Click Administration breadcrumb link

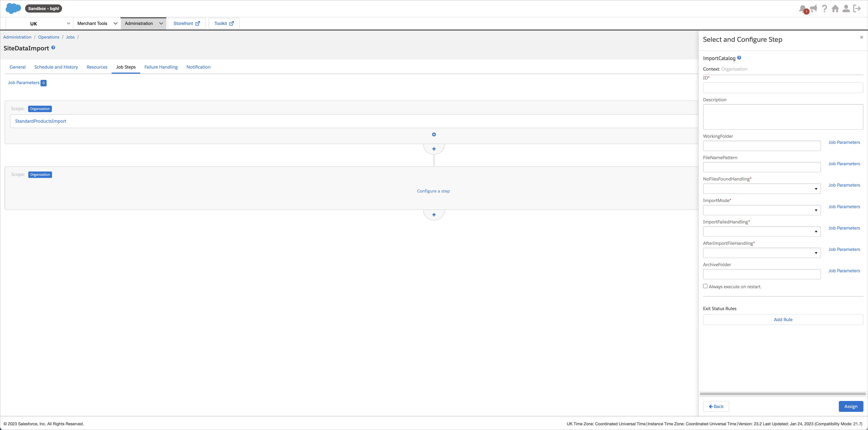(17, 37)
